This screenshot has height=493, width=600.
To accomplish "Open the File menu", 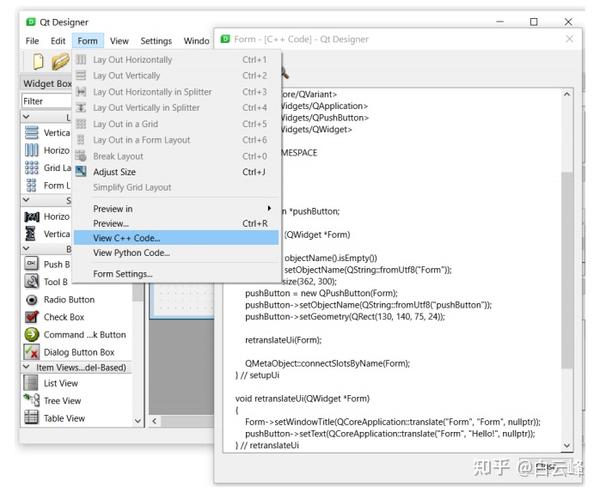I will [x=32, y=41].
